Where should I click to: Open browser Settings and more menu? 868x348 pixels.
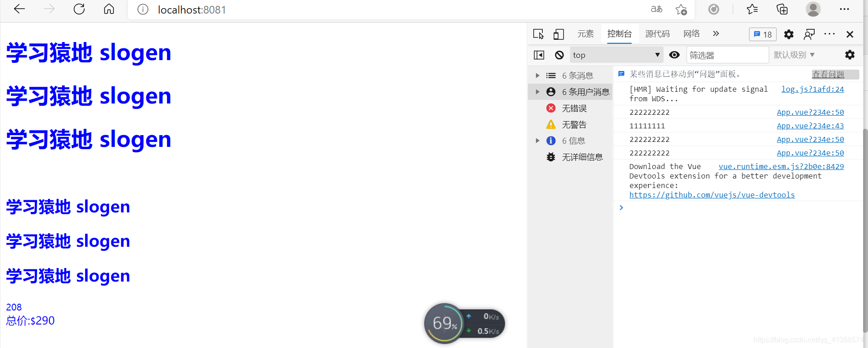(844, 9)
